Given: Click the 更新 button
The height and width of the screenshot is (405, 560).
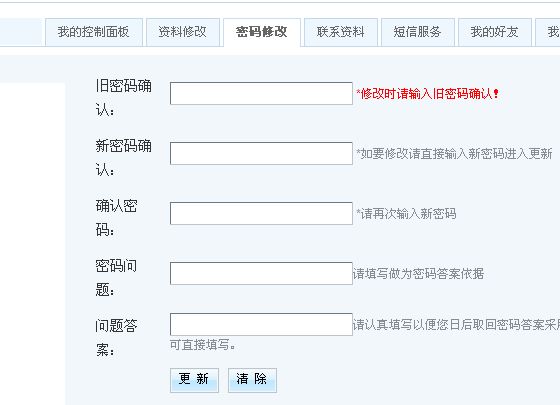Looking at the screenshot, I should click(194, 380).
